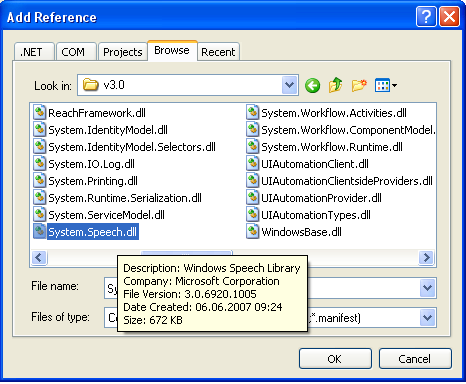
Task: Select the UIAutomationClient.dll file name
Action: click(x=315, y=164)
